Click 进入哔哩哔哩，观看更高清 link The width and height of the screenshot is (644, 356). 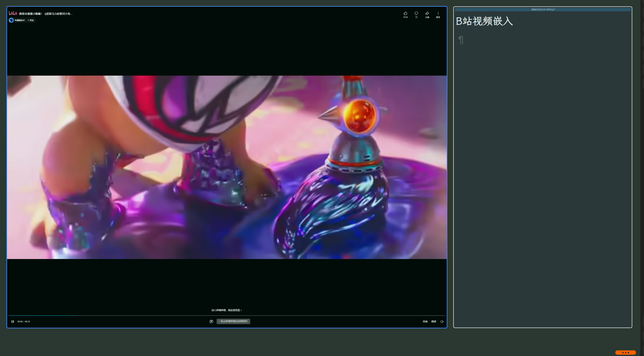[227, 310]
